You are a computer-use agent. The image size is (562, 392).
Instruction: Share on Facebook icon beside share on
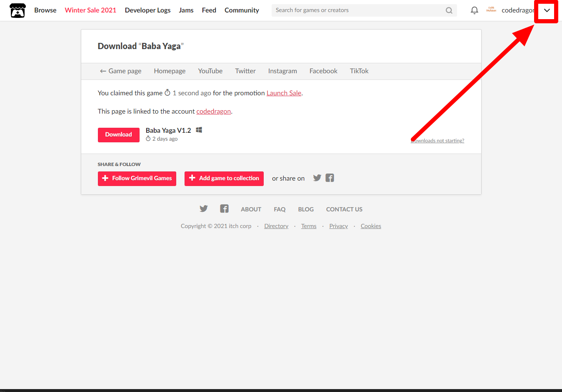click(x=330, y=178)
